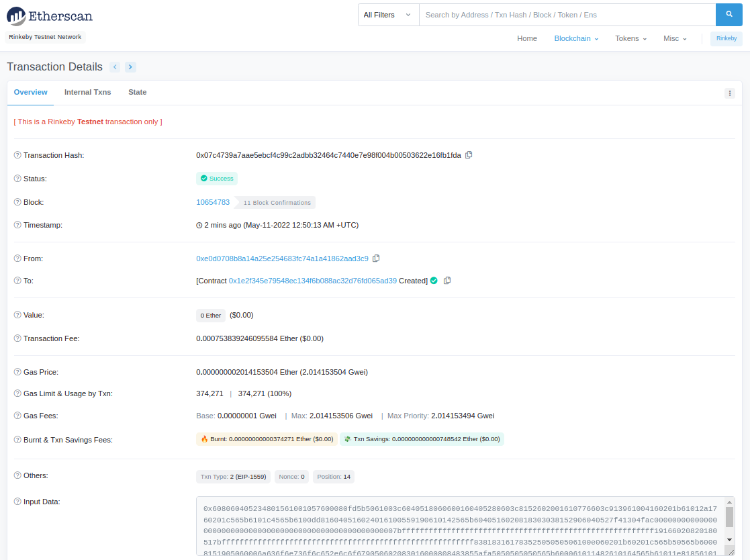Image resolution: width=750 pixels, height=560 pixels.
Task: Click help icon next to Transaction Hash
Action: (17, 155)
